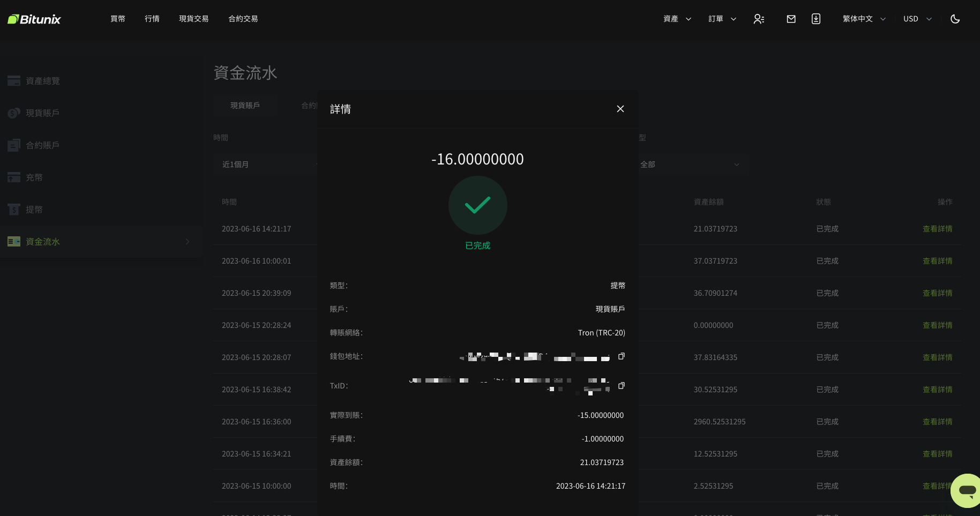Viewport: 980px width, 516px height.
Task: Click the 合約賬戶 sidebar icon
Action: click(14, 145)
